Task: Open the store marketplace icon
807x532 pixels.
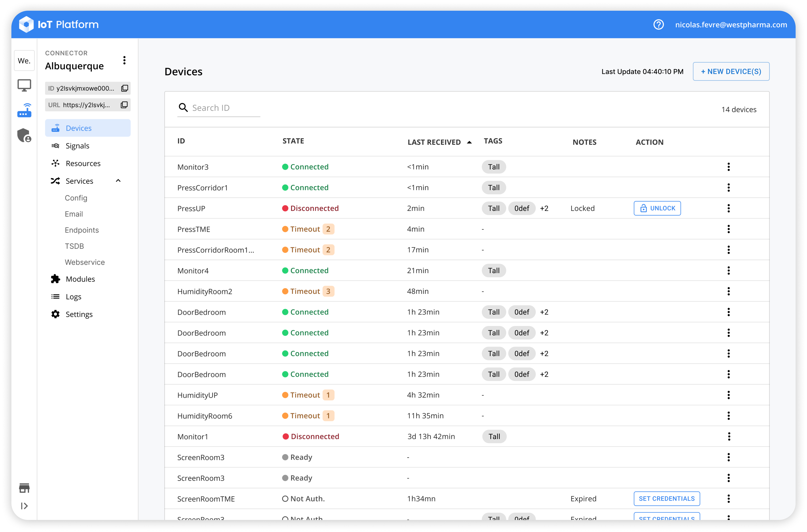Action: 24,488
